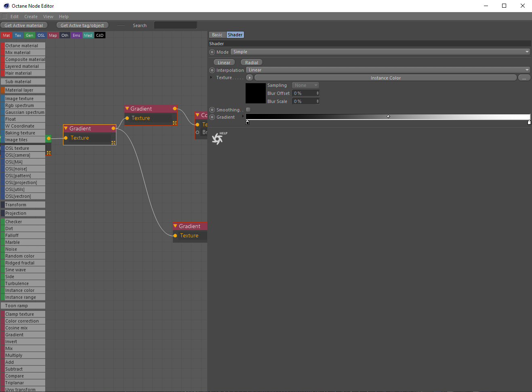Screen dimensions: 532x392
Task: Switch to the Shader tab
Action: point(235,35)
